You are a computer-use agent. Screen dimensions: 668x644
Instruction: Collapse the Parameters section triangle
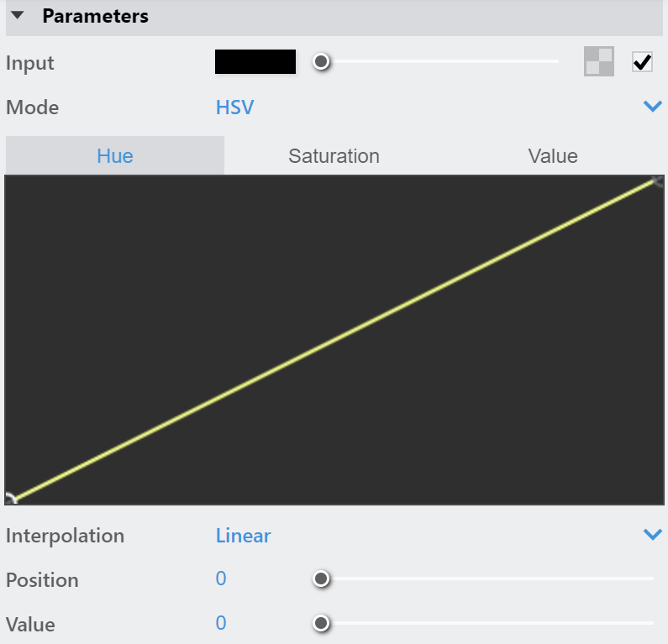pyautogui.click(x=18, y=16)
